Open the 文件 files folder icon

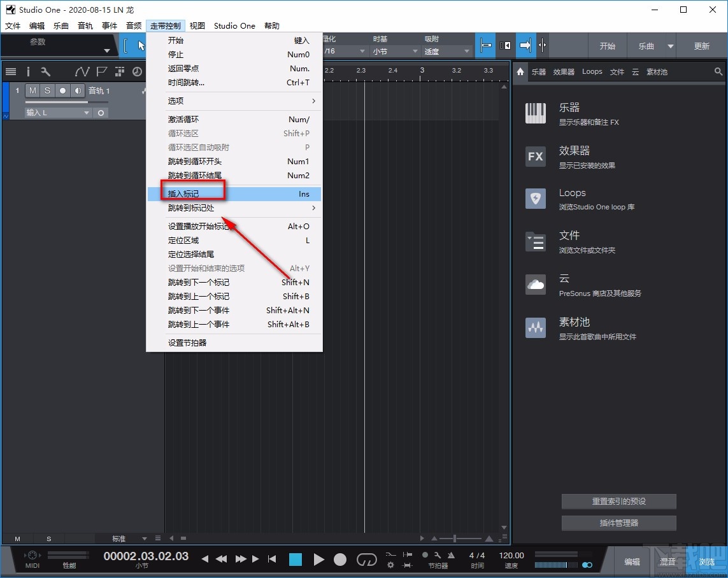coord(535,242)
